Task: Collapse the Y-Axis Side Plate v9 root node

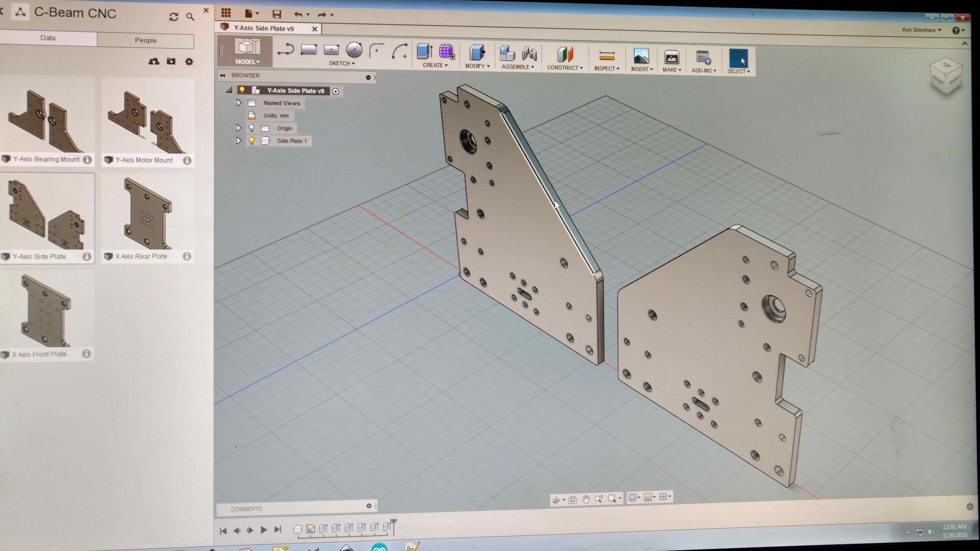Action: (x=229, y=90)
